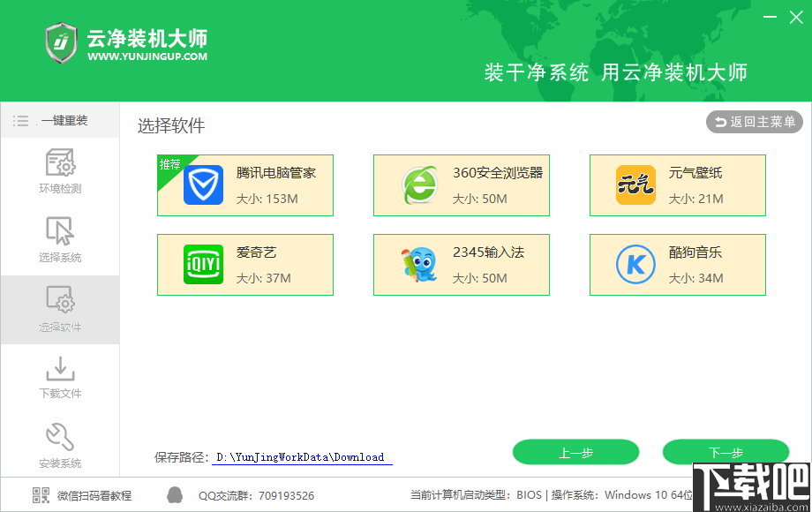This screenshot has height=512, width=812.
Task: Click the 微信扫码看教程 QR code icon
Action: coord(40,494)
